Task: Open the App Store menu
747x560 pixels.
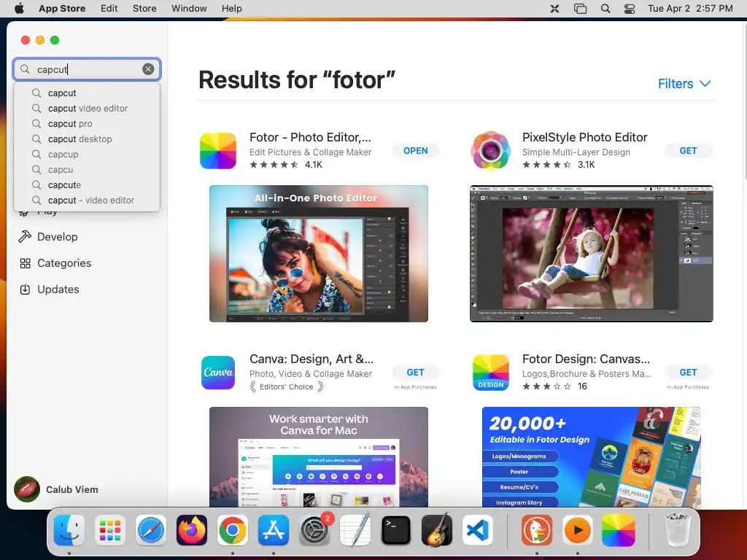Action: (62, 9)
